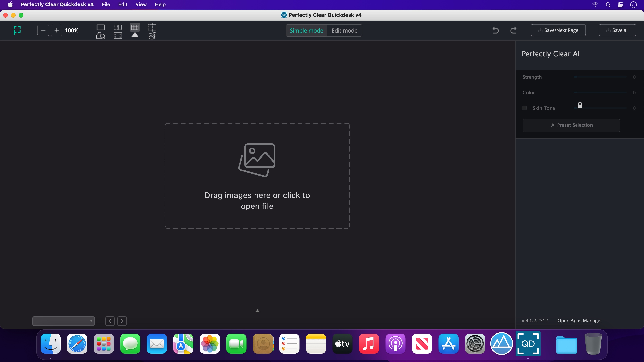644x362 pixels.
Task: Click the Color slider track
Action: (x=600, y=92)
